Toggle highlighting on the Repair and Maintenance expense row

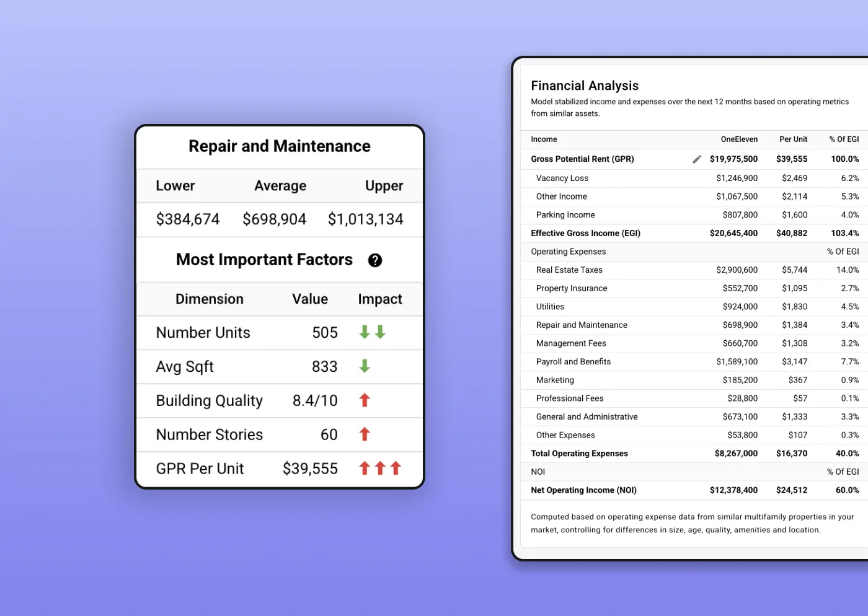[x=582, y=325]
